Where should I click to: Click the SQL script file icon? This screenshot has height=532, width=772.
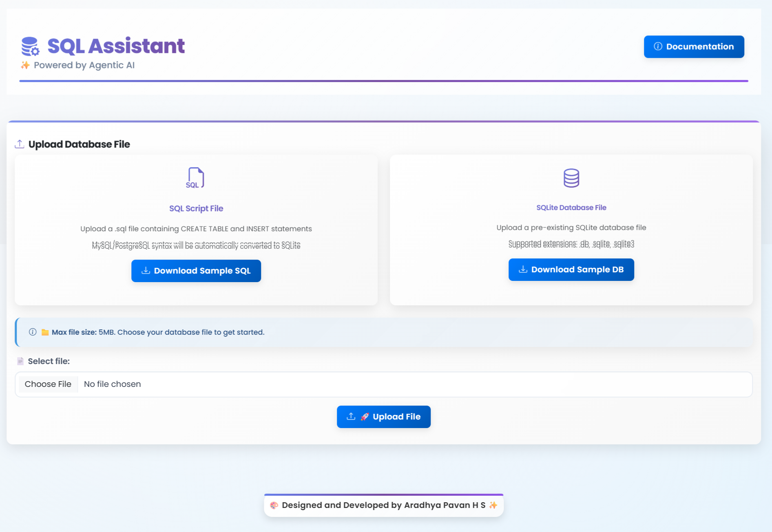point(195,178)
